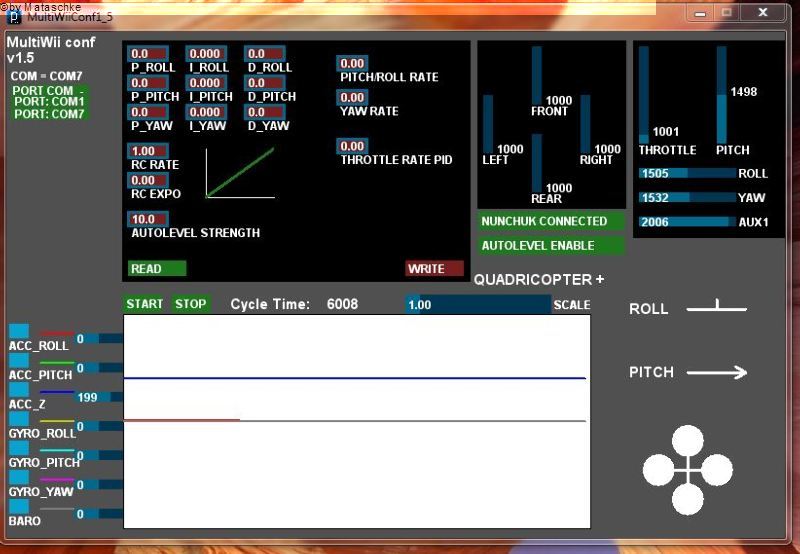Toggle the ACC_PITCH graph visibility square
The width and height of the screenshot is (800, 554).
coord(19,360)
